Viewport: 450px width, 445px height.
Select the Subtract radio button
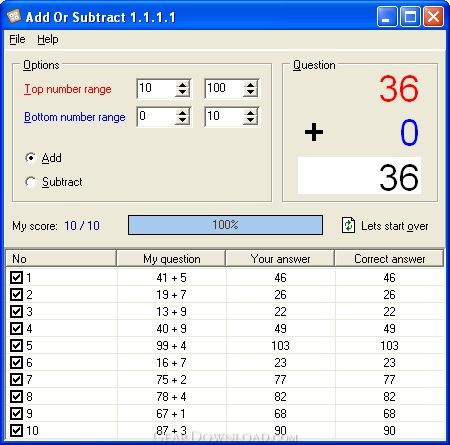[x=31, y=182]
